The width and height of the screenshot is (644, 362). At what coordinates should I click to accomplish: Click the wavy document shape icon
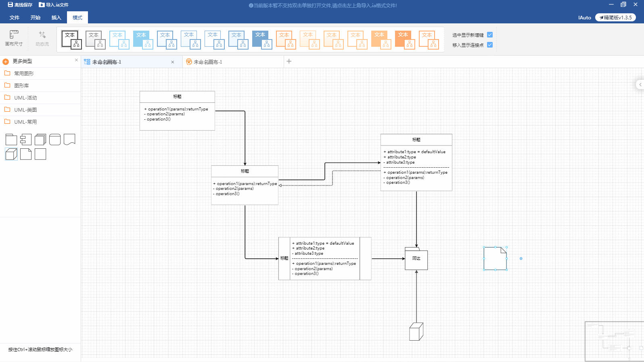[x=69, y=139]
